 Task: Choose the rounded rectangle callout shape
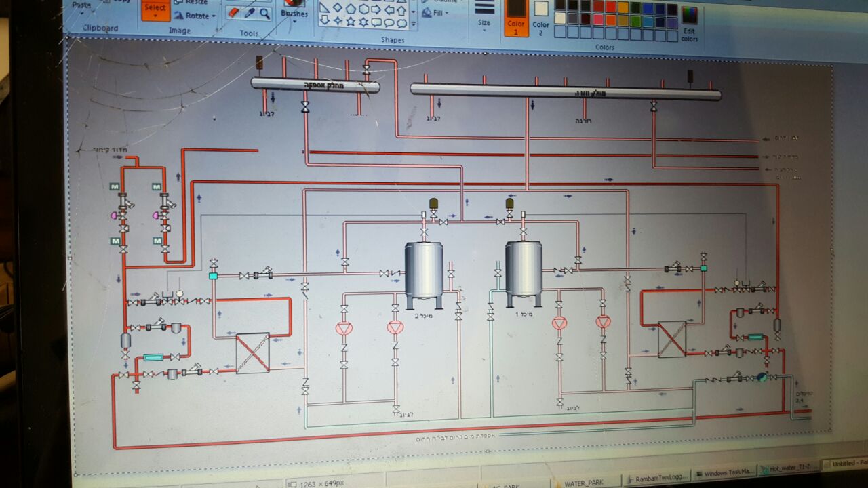point(376,22)
